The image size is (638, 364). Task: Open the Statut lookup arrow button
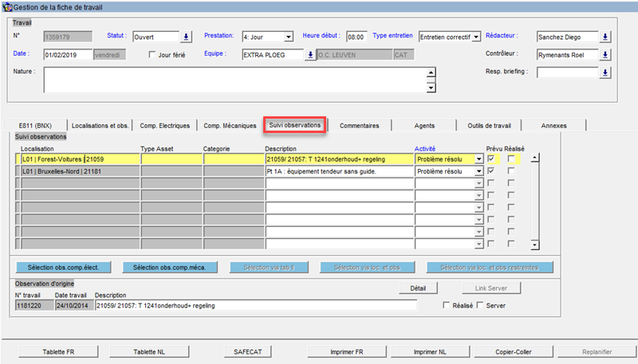[186, 37]
